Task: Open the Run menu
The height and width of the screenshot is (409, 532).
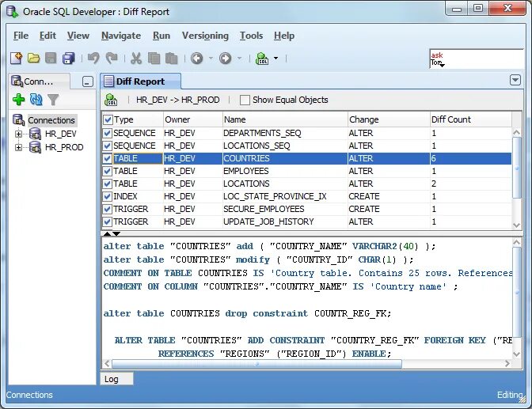Action: (x=161, y=36)
